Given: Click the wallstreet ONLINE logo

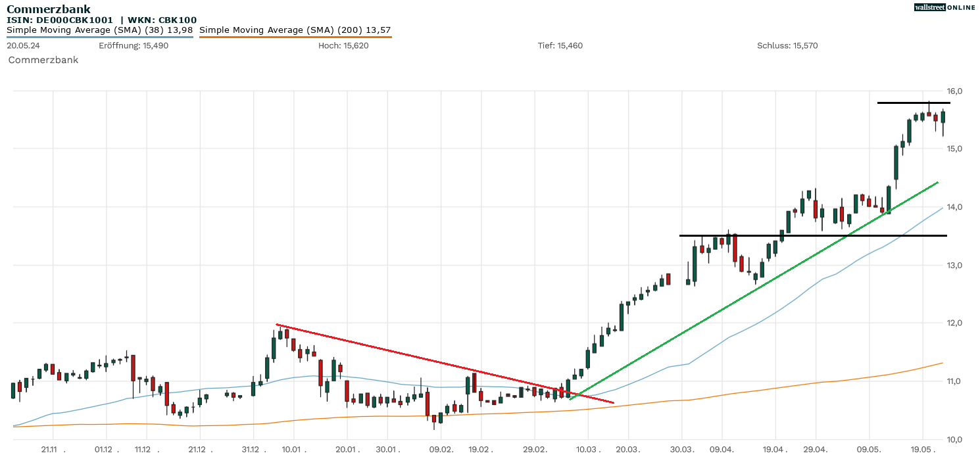Looking at the screenshot, I should [x=944, y=7].
